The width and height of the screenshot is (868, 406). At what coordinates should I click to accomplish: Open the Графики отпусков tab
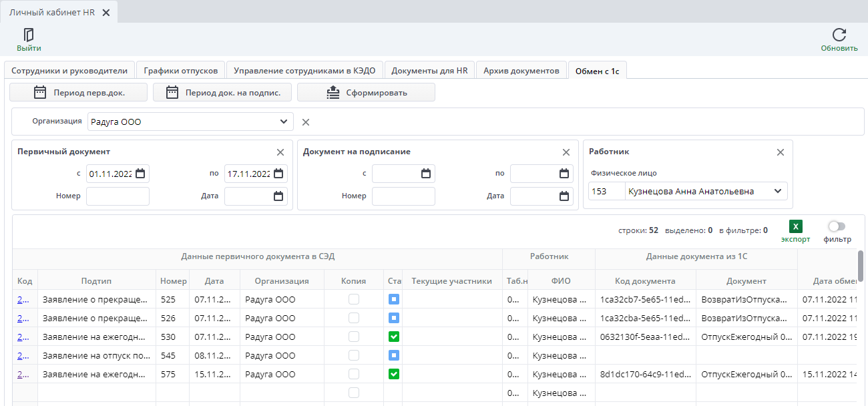click(181, 70)
